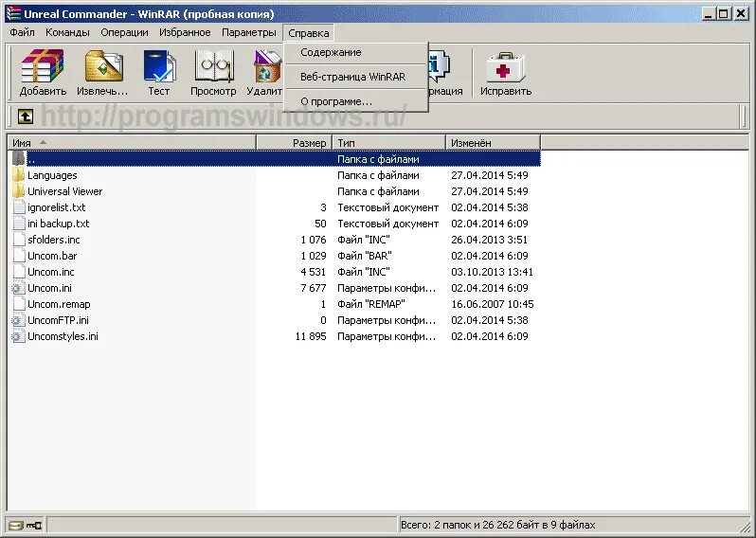
Task: Click the up-one-level folder arrow icon
Action: [x=26, y=117]
